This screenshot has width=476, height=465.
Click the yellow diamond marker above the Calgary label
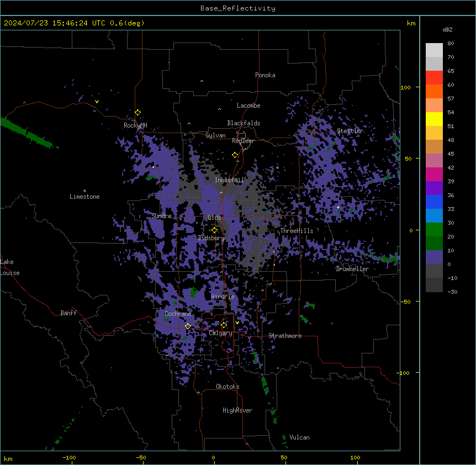click(x=224, y=325)
